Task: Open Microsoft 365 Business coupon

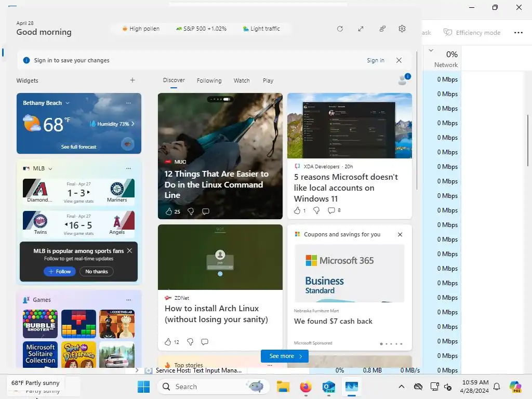Action: pyautogui.click(x=350, y=273)
